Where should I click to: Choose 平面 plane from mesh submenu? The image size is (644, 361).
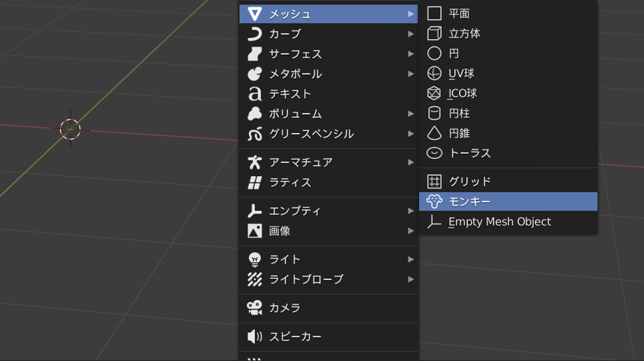459,14
